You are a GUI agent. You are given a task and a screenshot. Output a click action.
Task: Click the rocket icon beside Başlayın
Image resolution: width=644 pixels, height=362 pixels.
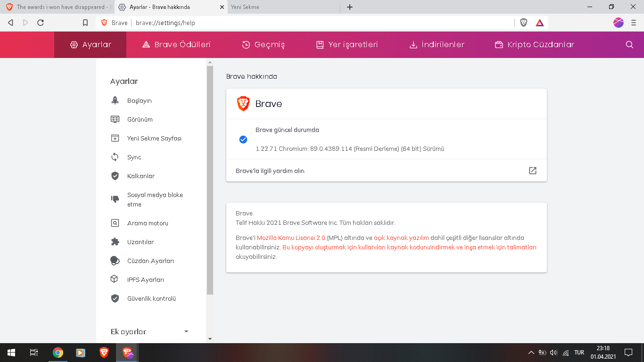[115, 100]
